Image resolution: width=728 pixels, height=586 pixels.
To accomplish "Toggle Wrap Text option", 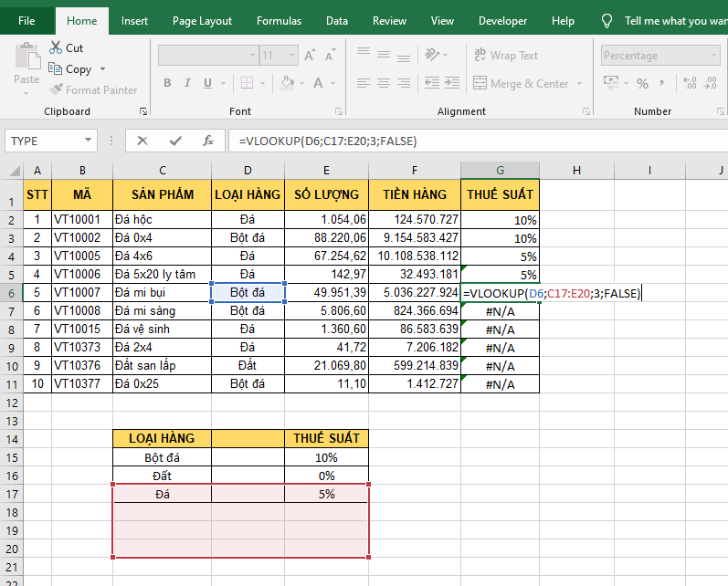I will coord(505,56).
